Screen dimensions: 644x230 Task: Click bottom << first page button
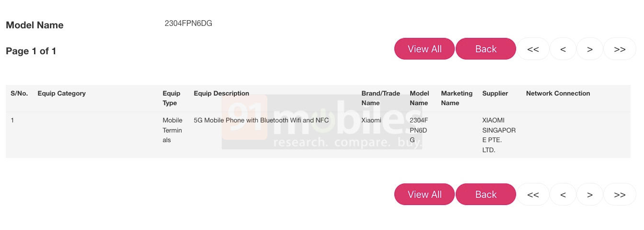(x=533, y=194)
